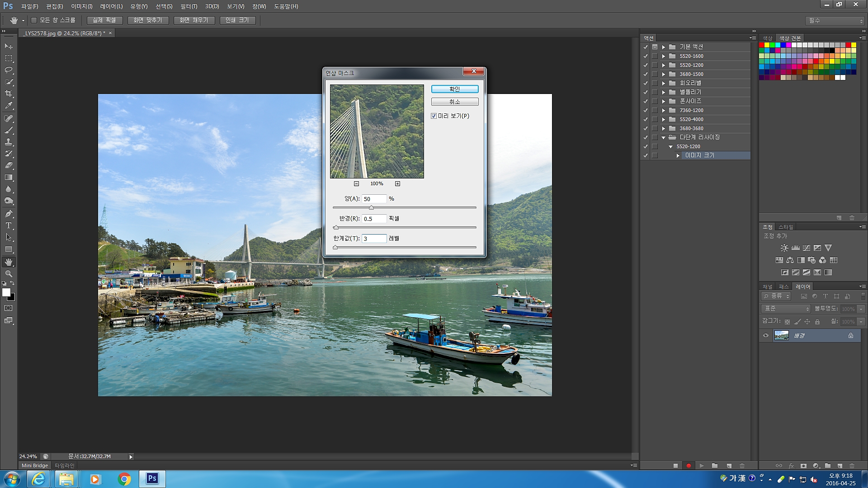The image size is (868, 488).
Task: Select the Horizontal Type tool
Action: (9, 225)
